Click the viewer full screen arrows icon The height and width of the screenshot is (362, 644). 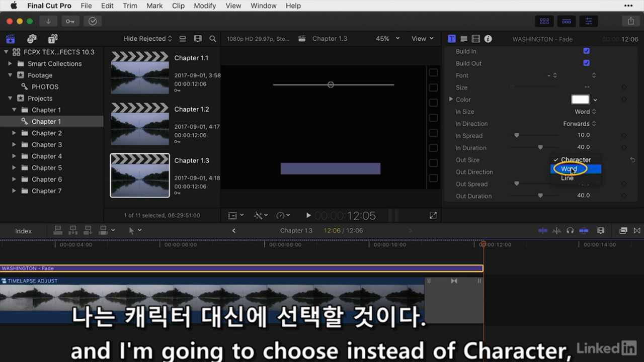pyautogui.click(x=433, y=215)
